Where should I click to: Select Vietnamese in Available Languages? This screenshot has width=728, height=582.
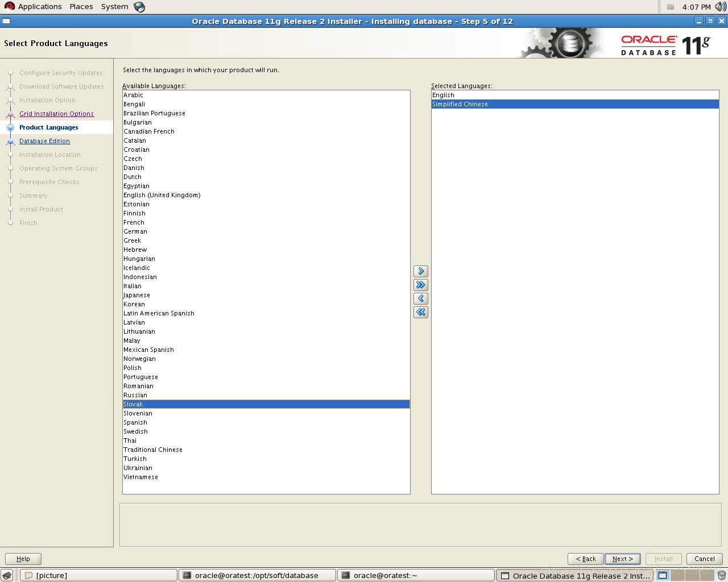coord(266,477)
